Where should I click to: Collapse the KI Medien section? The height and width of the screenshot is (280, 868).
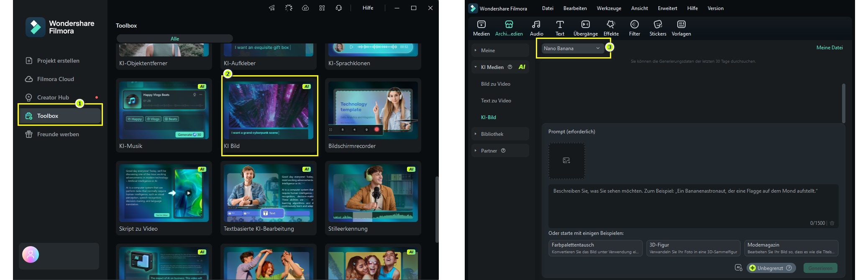tap(476, 67)
